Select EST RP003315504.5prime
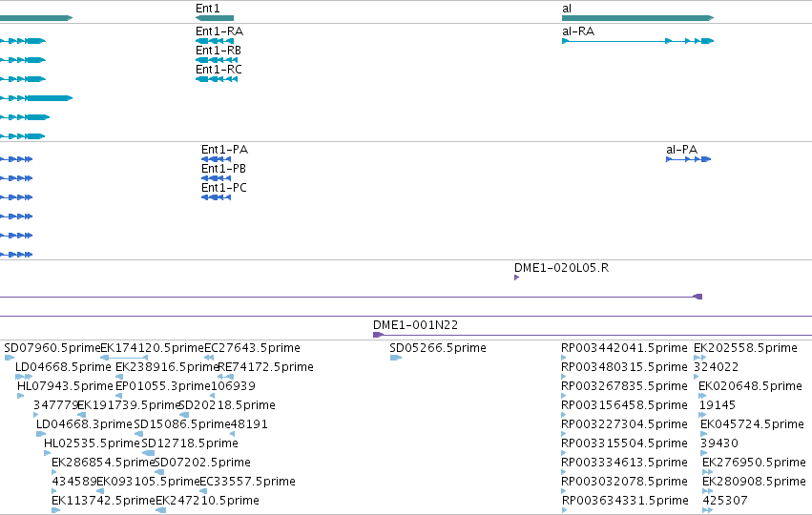812x515 pixels. click(x=625, y=443)
